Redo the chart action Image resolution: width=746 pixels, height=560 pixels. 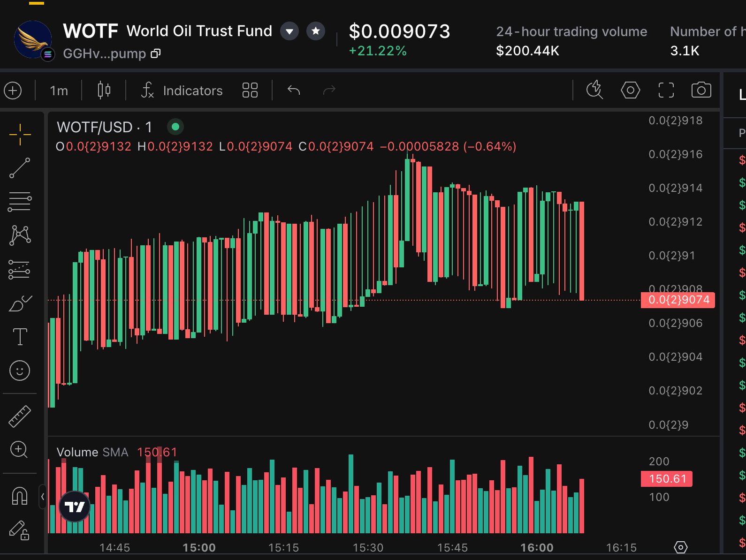click(x=329, y=90)
